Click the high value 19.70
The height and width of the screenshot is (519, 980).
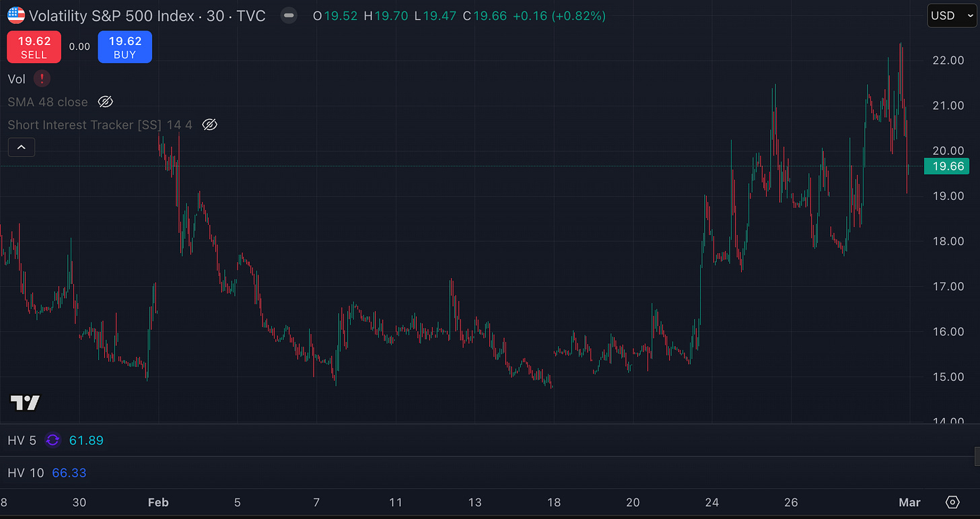click(x=391, y=15)
